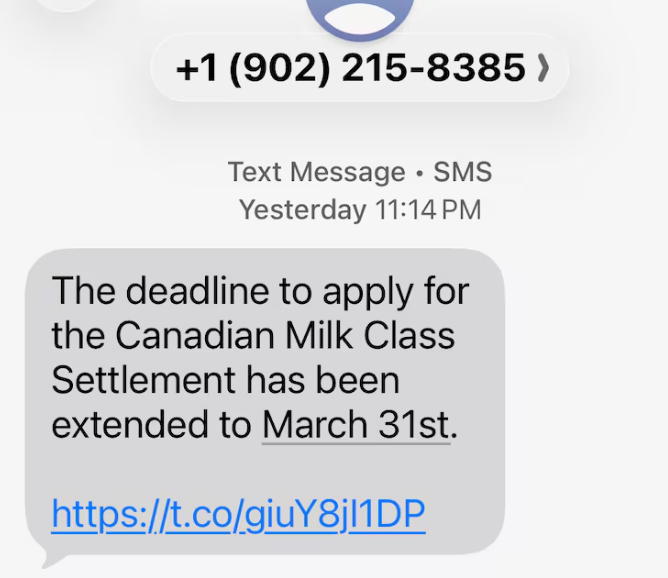Image resolution: width=668 pixels, height=578 pixels.
Task: Tap the "The deadline to apply for" line
Action: [x=260, y=292]
